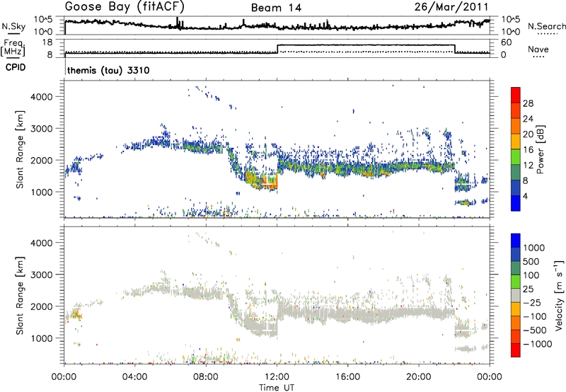
Task: Click the "500" Velocity color bar label
Action: 533,261
